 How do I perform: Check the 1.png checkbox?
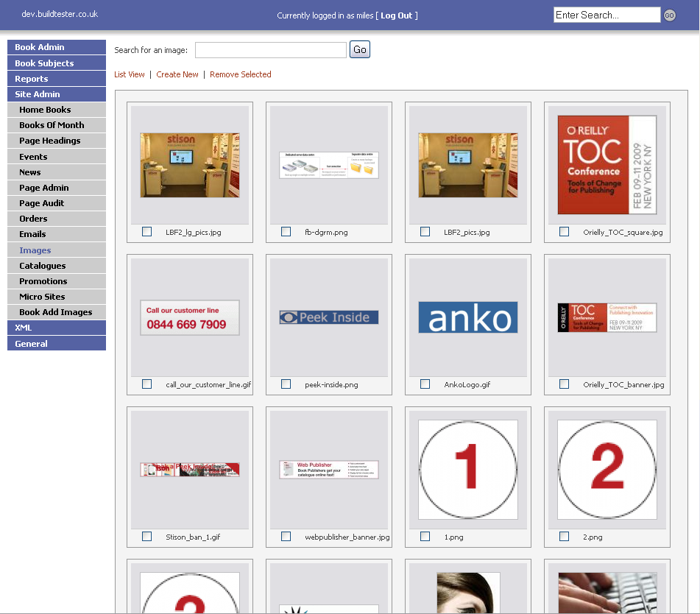coord(425,536)
